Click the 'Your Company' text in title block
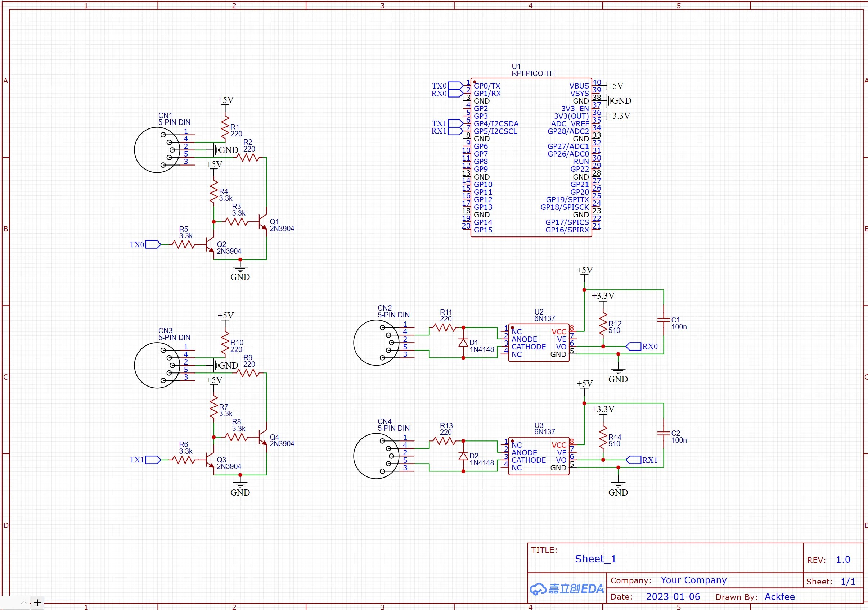This screenshot has height=610, width=868. [x=694, y=580]
